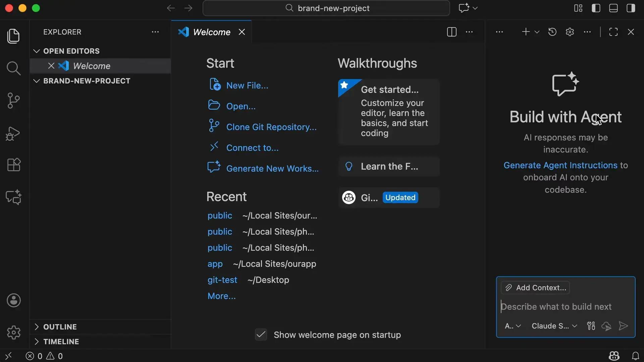Select the Welcome editor tab
The image size is (644, 362).
(212, 32)
